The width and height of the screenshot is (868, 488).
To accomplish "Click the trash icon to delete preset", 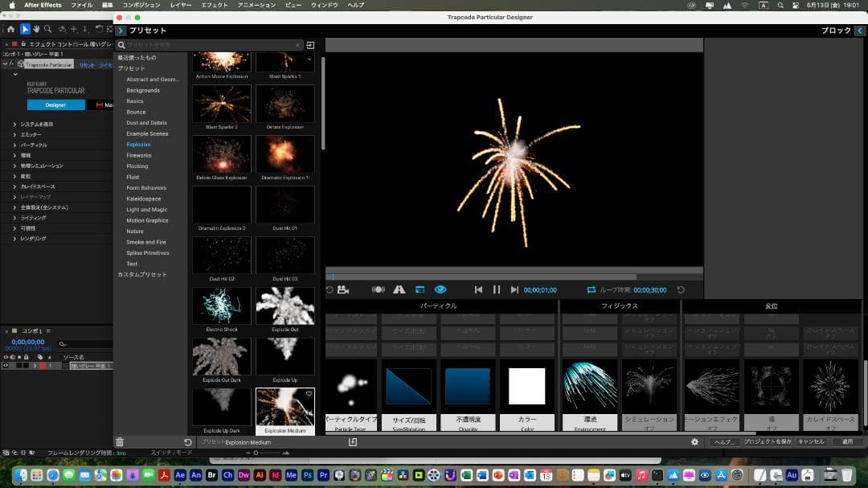I will 120,441.
